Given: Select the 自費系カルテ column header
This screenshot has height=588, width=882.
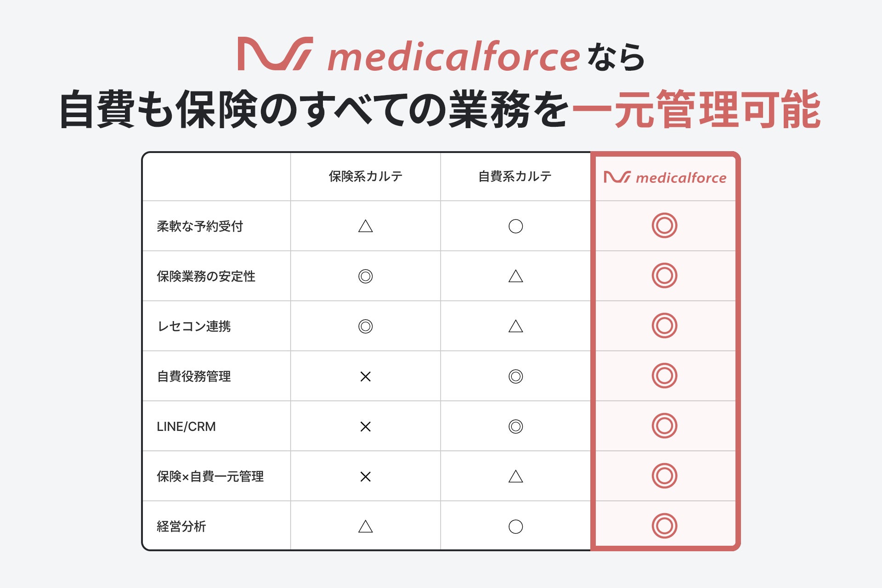Looking at the screenshot, I should (514, 176).
